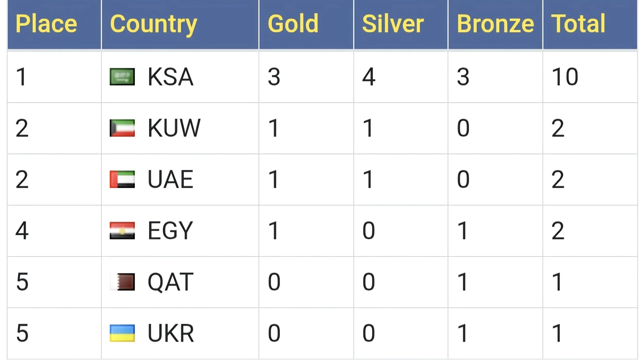Click the Qatar flag icon

(x=122, y=281)
